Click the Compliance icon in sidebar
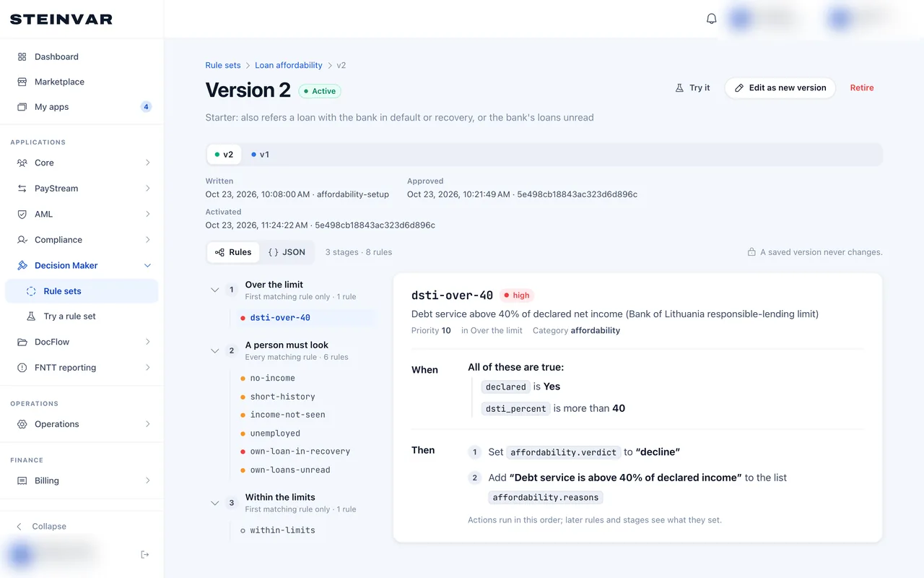The image size is (924, 578). point(22,240)
